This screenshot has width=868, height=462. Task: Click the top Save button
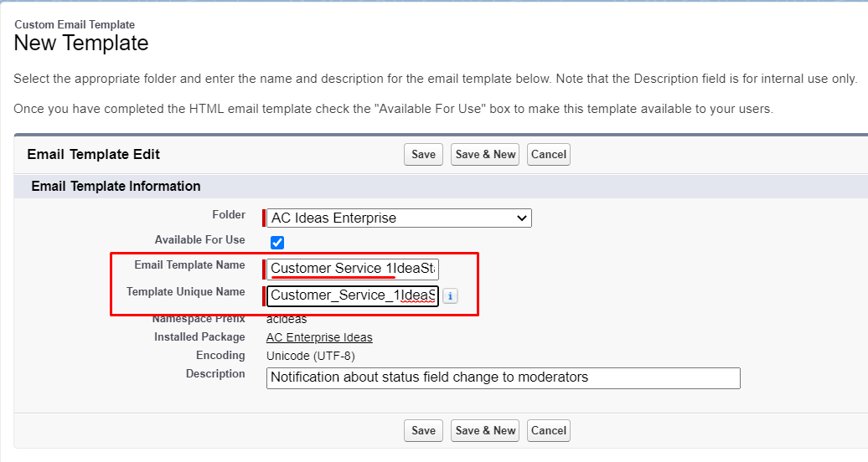pyautogui.click(x=423, y=154)
